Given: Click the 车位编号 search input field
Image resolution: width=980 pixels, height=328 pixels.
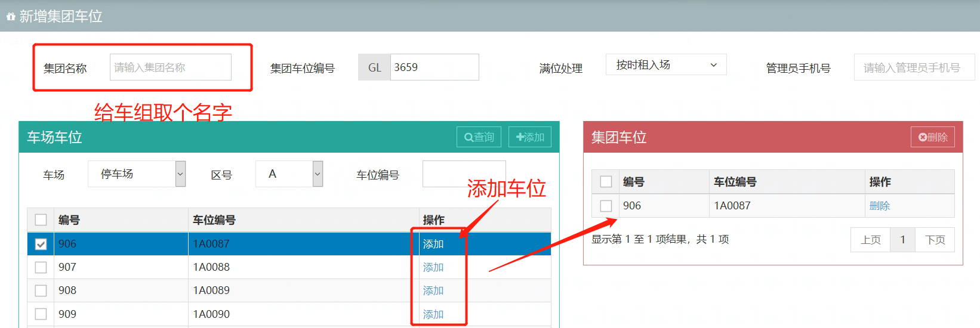Looking at the screenshot, I should tap(464, 174).
